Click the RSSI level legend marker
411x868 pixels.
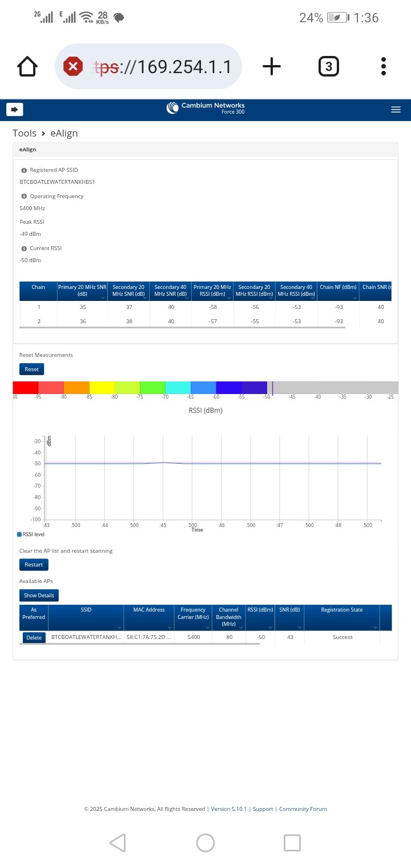click(x=19, y=535)
